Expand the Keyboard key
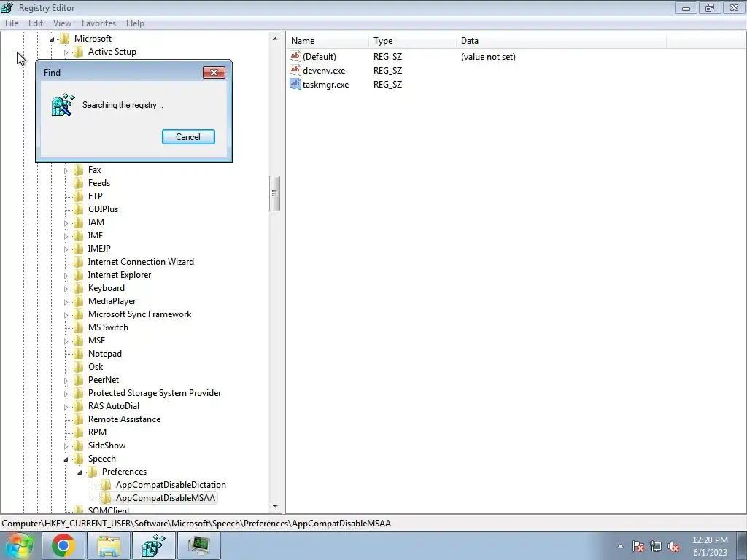 [x=66, y=289]
